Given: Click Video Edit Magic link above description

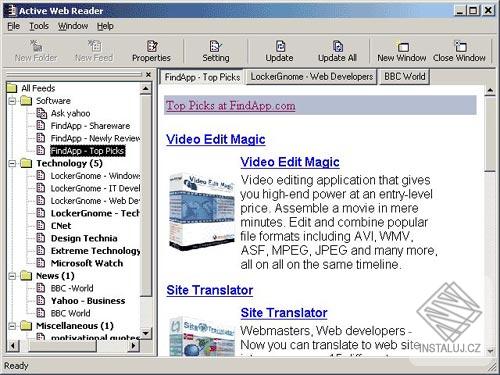Looking at the screenshot, I should 290,162.
